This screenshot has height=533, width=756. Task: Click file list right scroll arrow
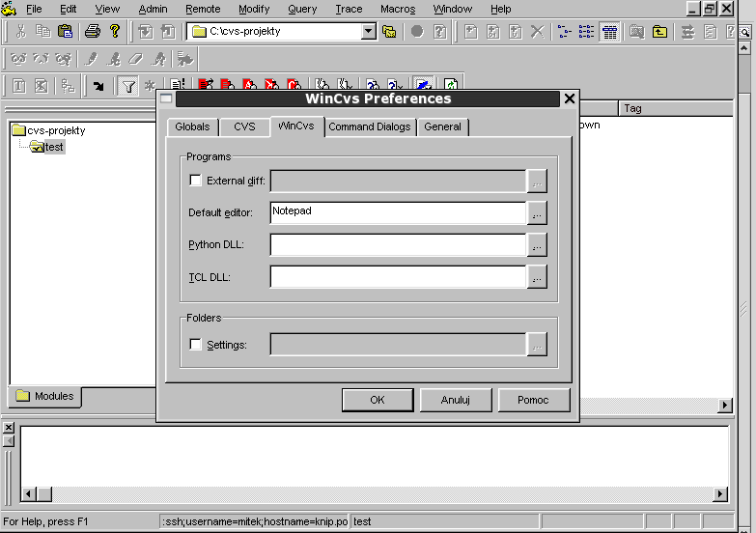coord(725,406)
